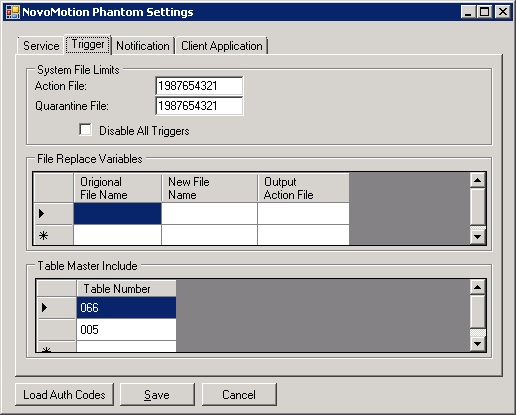Click the Cancel button
Screen dimensions: 516x415
point(239,395)
